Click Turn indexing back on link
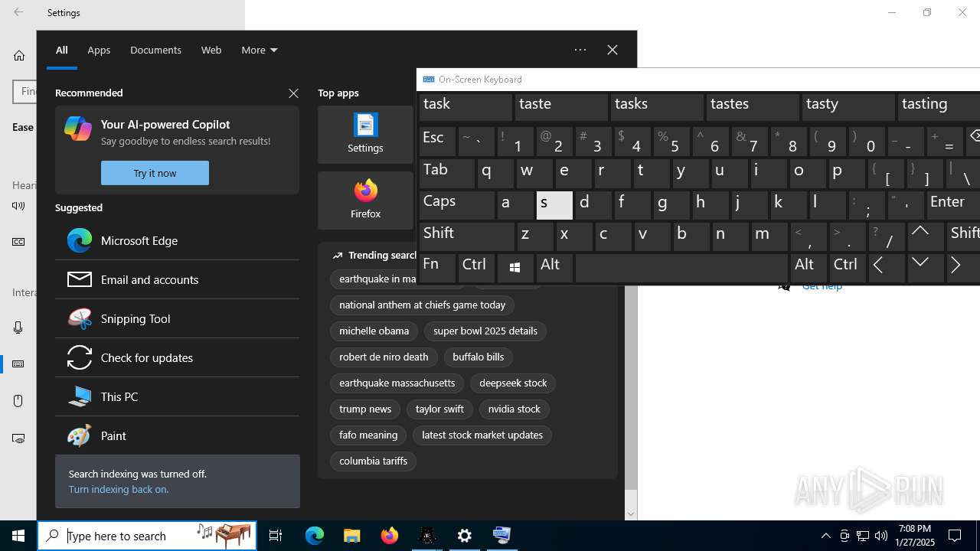 (x=119, y=489)
